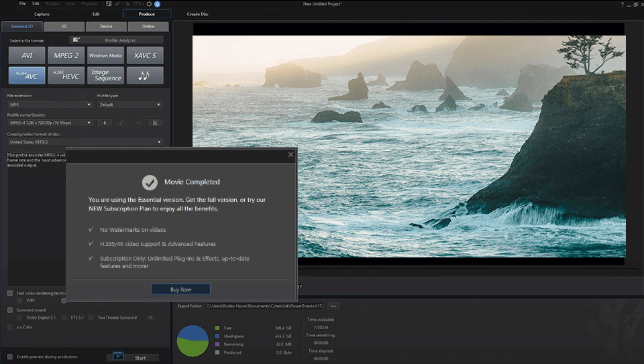Click 'H.265/4K video support & Advanced Features' text
The image size is (644, 364).
click(x=158, y=244)
